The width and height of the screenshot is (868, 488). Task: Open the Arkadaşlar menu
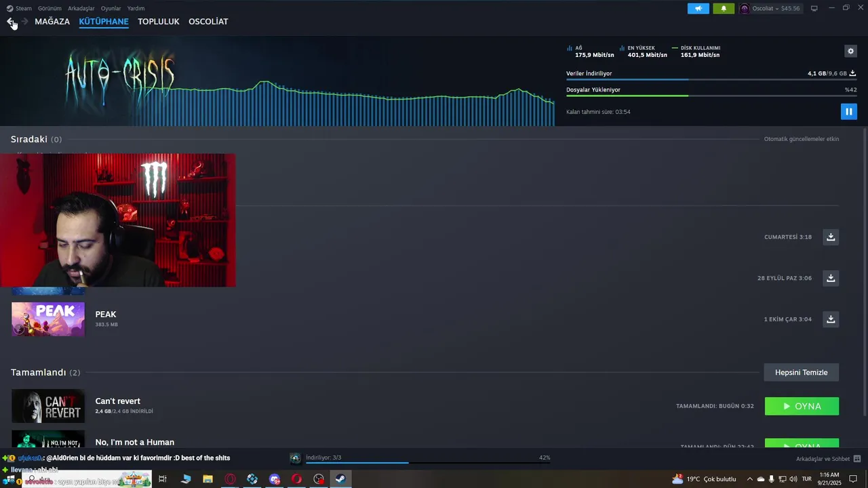pos(81,8)
